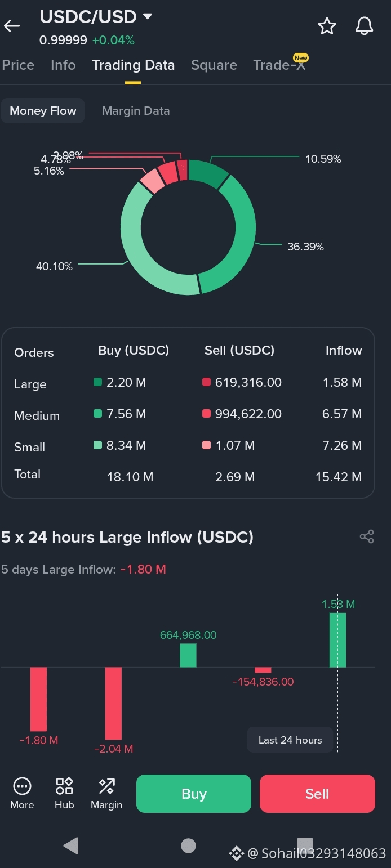Share the Large Inflow chart
The height and width of the screenshot is (868, 391).
tap(367, 536)
